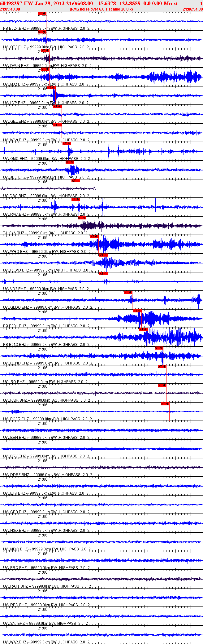Click the UO.DBO.BHZ station label
The height and width of the screenshot is (644, 203).
click(x=15, y=196)
